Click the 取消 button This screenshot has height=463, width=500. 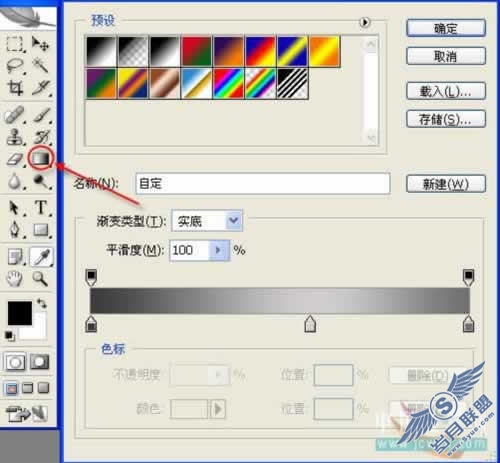(446, 56)
